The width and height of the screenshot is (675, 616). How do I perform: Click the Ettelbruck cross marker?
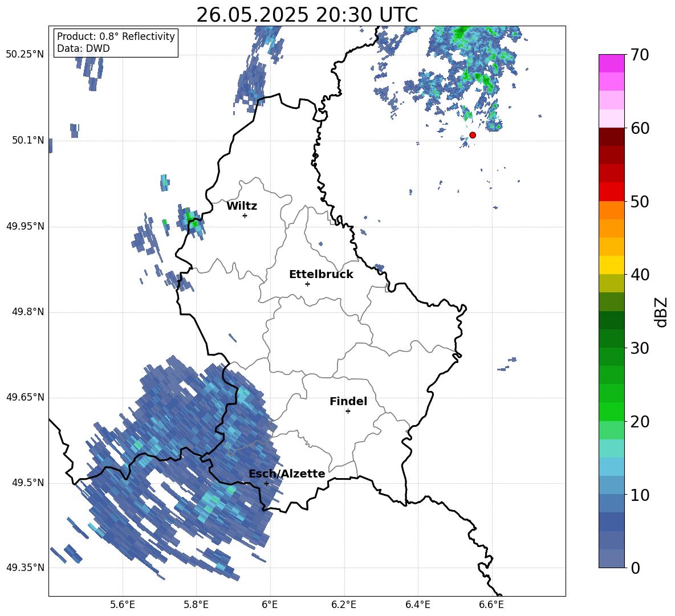coord(307,284)
